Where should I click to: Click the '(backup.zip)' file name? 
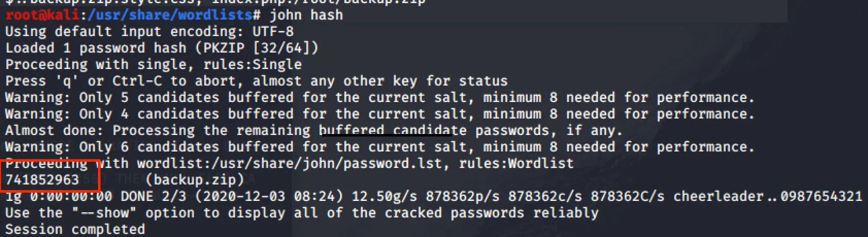coord(195,180)
